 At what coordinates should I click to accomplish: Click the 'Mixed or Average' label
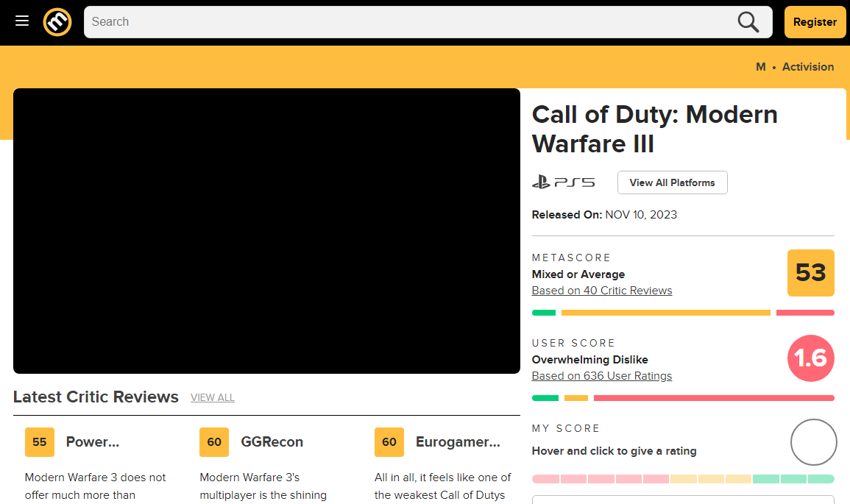(x=578, y=274)
